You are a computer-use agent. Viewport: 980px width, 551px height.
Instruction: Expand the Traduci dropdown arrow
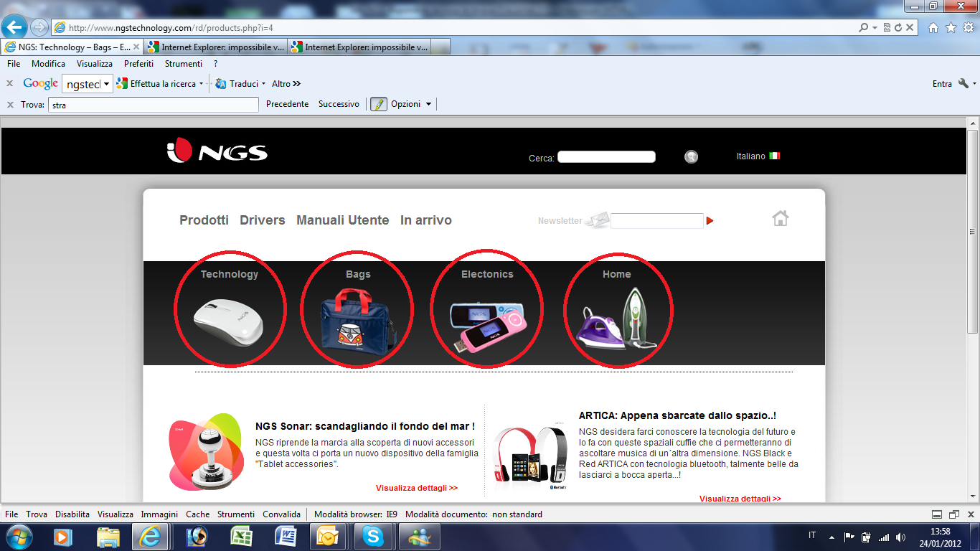263,84
